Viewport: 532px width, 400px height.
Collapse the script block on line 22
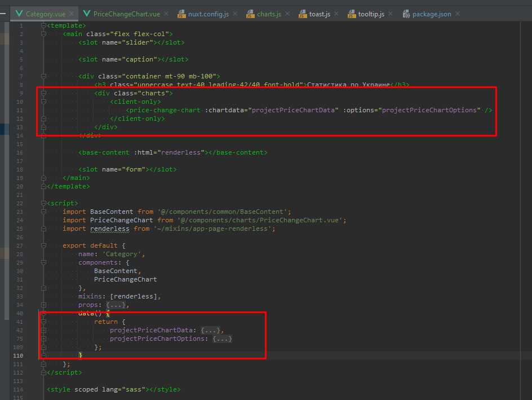(x=43, y=203)
